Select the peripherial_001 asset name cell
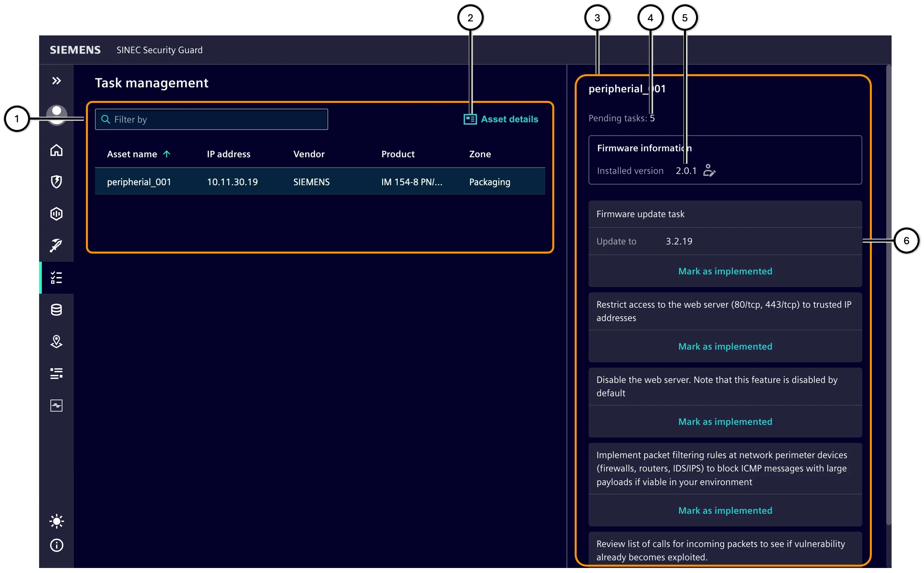This screenshot has width=924, height=573. pyautogui.click(x=139, y=182)
